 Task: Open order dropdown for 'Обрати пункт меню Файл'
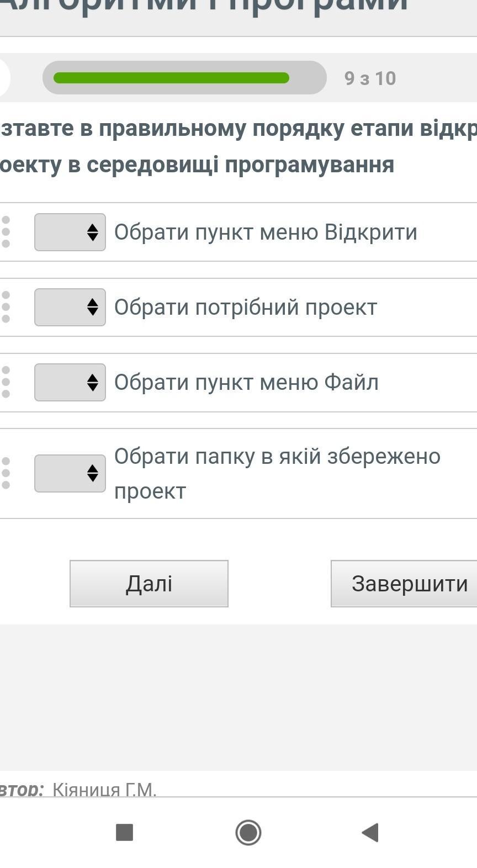point(70,382)
